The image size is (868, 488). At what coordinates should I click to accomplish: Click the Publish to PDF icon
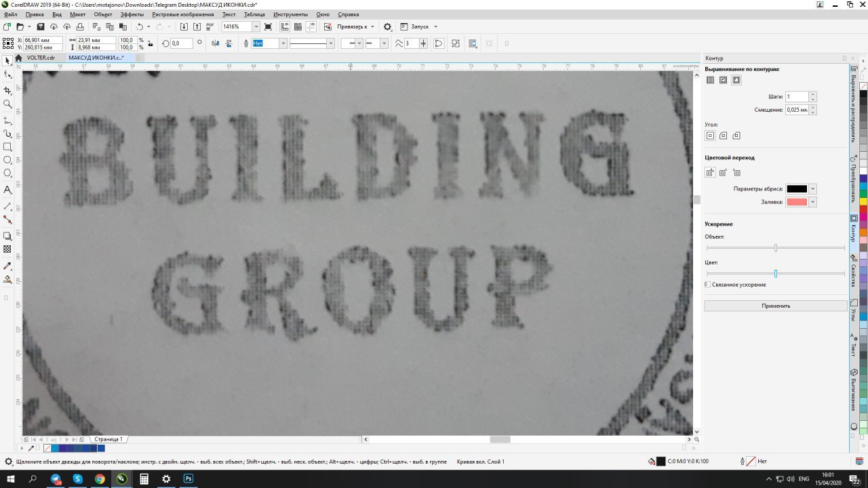pos(210,26)
